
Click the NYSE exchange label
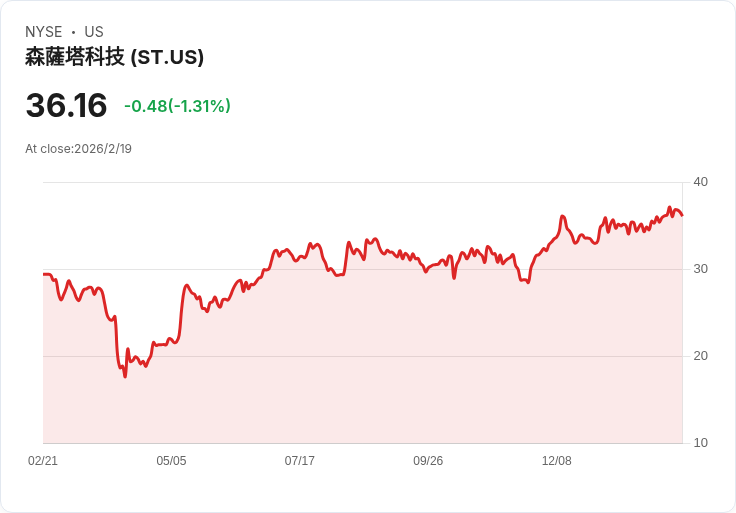[x=44, y=32]
